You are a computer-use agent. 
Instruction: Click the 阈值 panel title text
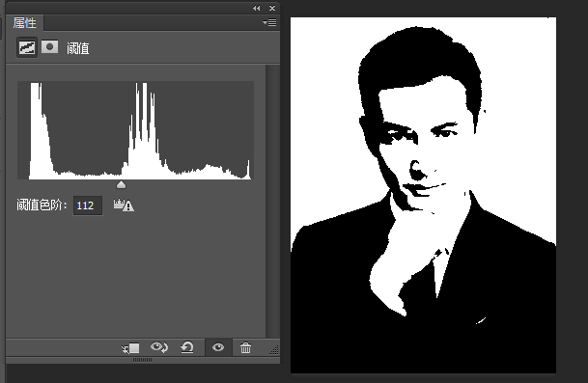[78, 48]
